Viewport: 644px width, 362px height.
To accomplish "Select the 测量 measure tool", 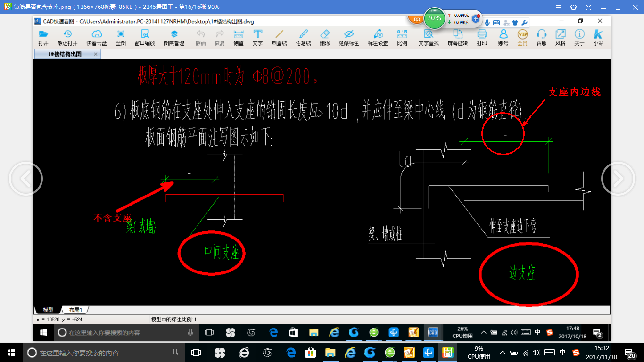I will [239, 38].
